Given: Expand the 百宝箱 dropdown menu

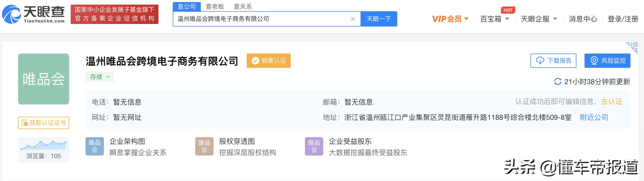Looking at the screenshot, I should coord(494,19).
